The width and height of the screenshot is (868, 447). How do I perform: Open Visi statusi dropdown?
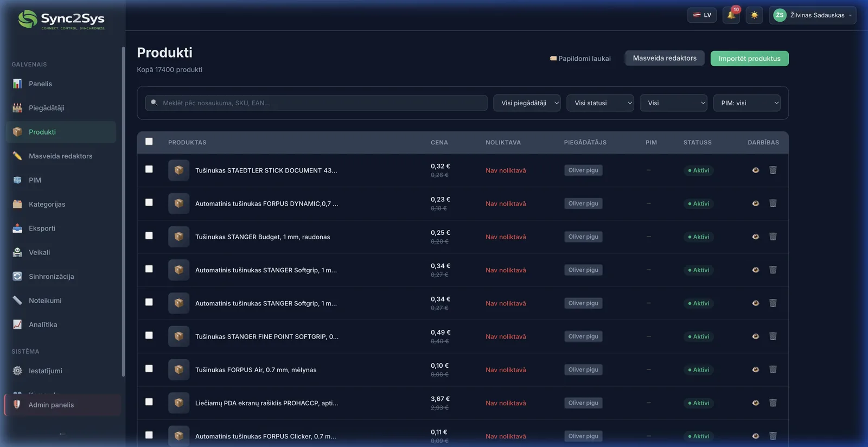[600, 103]
